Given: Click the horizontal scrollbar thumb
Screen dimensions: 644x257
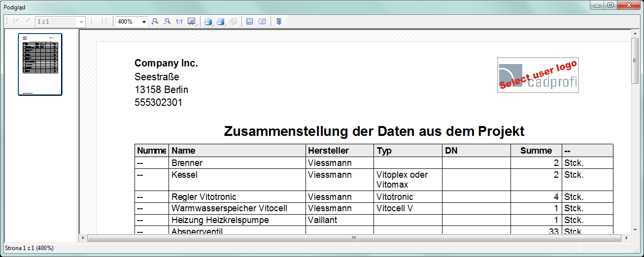Looking at the screenshot, I should pos(354,238).
